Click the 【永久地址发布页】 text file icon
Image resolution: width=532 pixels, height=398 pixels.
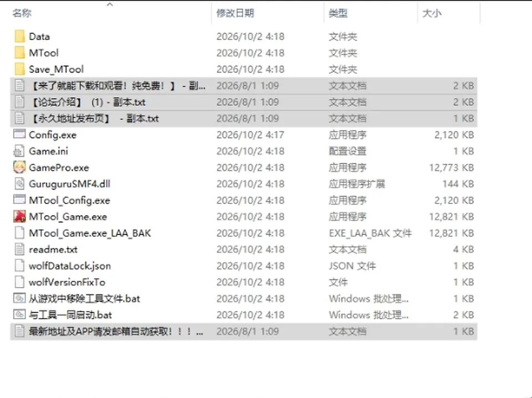tap(19, 118)
